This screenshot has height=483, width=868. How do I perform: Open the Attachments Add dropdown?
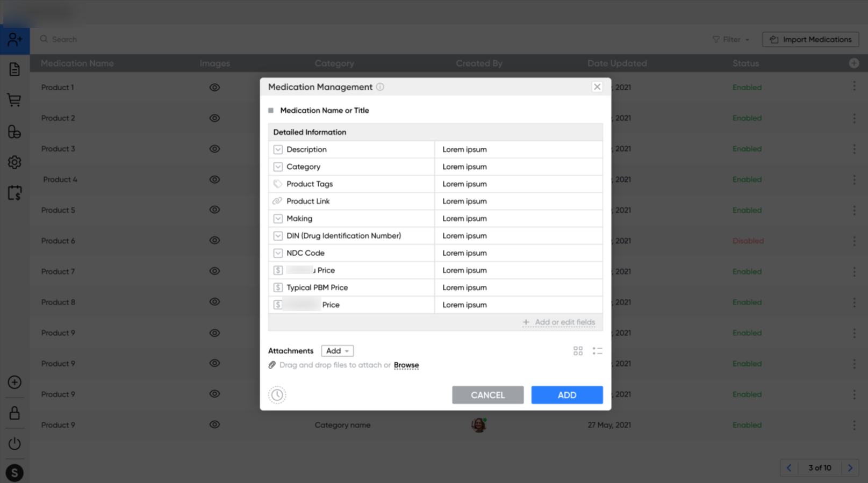[338, 351]
